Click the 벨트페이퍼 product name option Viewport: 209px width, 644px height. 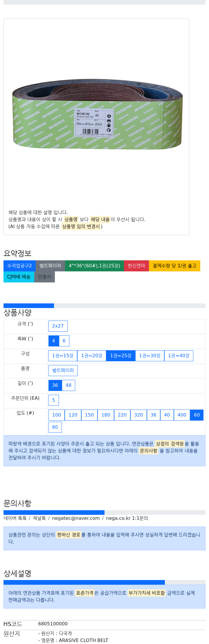63,371
